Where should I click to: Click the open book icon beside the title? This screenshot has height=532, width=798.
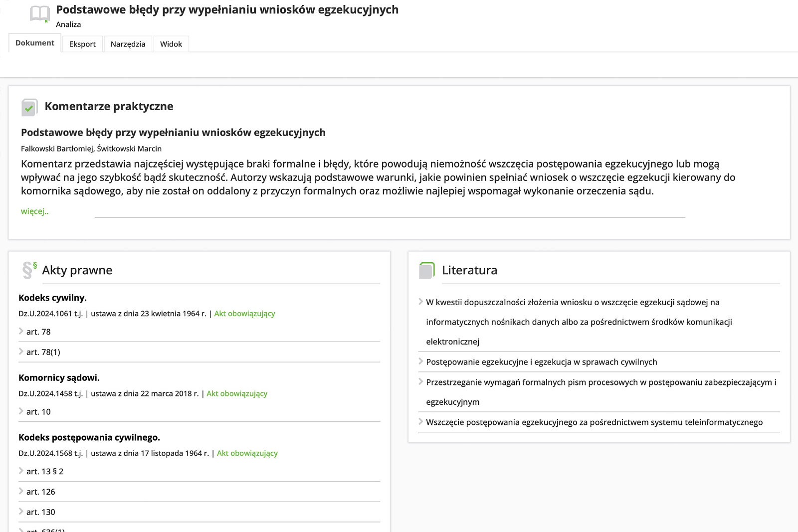click(x=39, y=14)
